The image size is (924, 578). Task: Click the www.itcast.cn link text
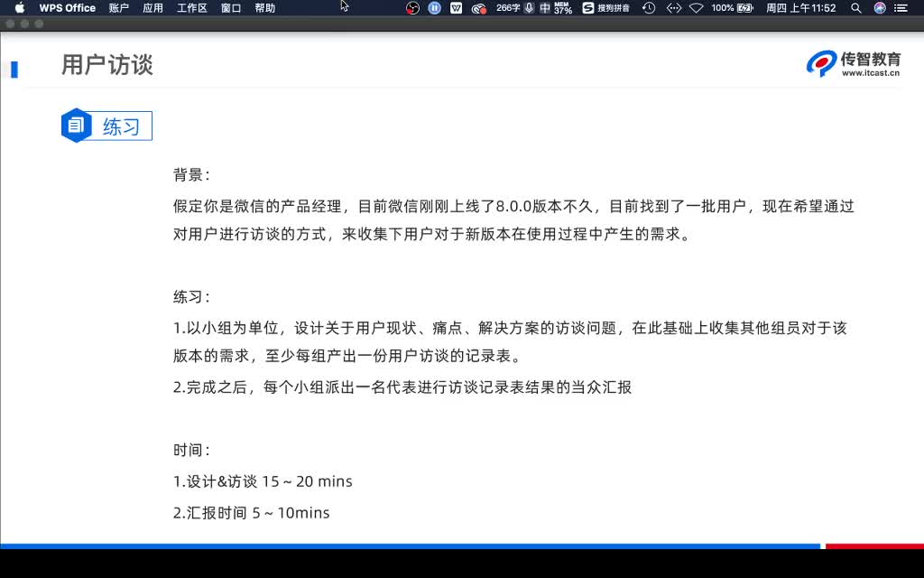coord(871,73)
